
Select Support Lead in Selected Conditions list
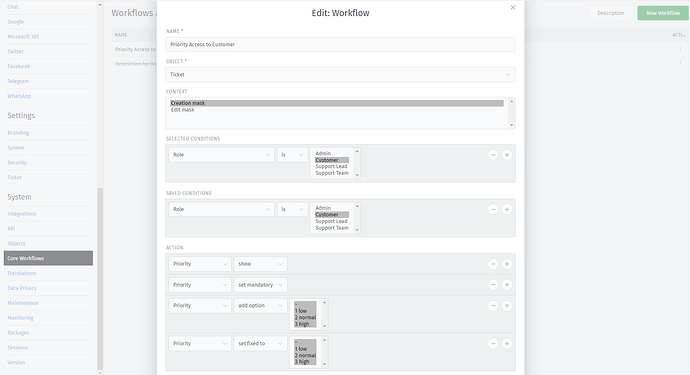point(331,166)
